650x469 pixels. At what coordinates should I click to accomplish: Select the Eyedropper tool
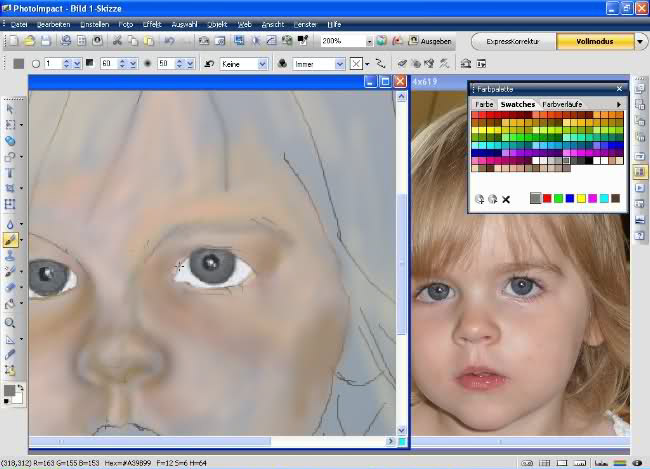(x=10, y=354)
